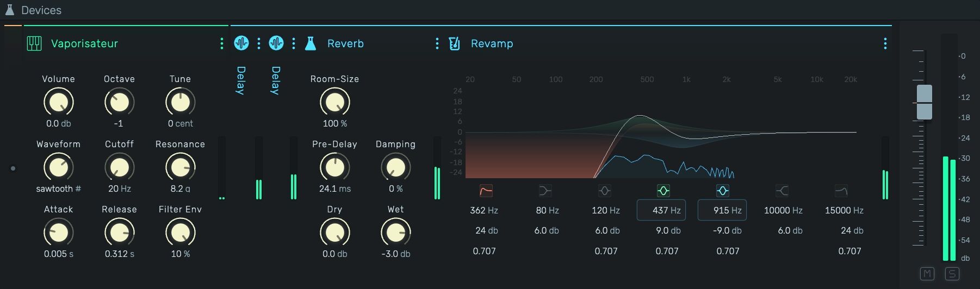Click the 362 Hz frequency value
980x289 pixels.
click(x=484, y=210)
